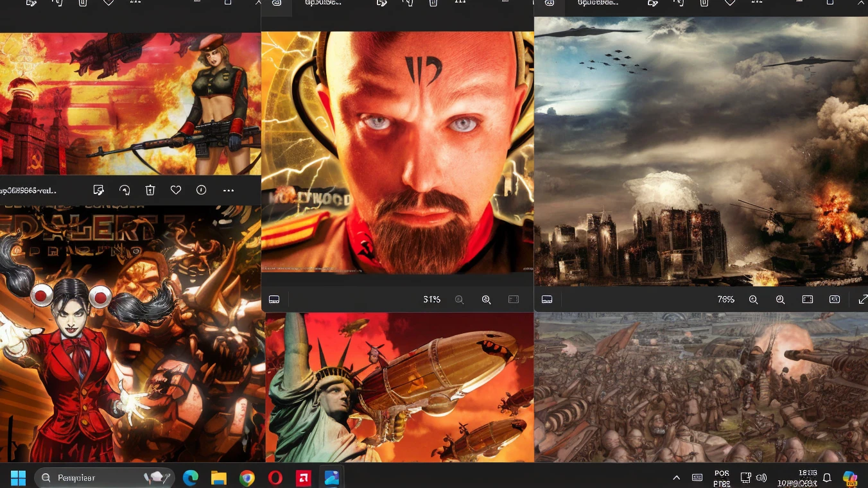Click the 51% zoom level value

431,299
